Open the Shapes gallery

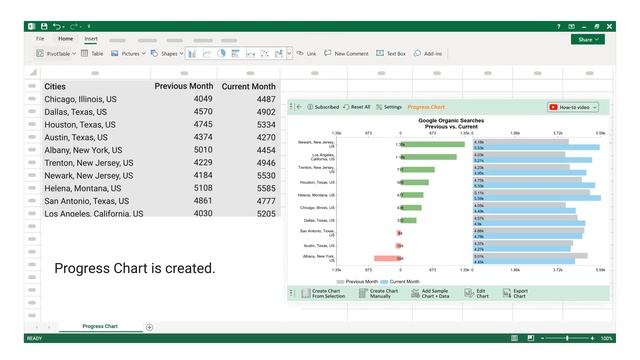(x=164, y=53)
